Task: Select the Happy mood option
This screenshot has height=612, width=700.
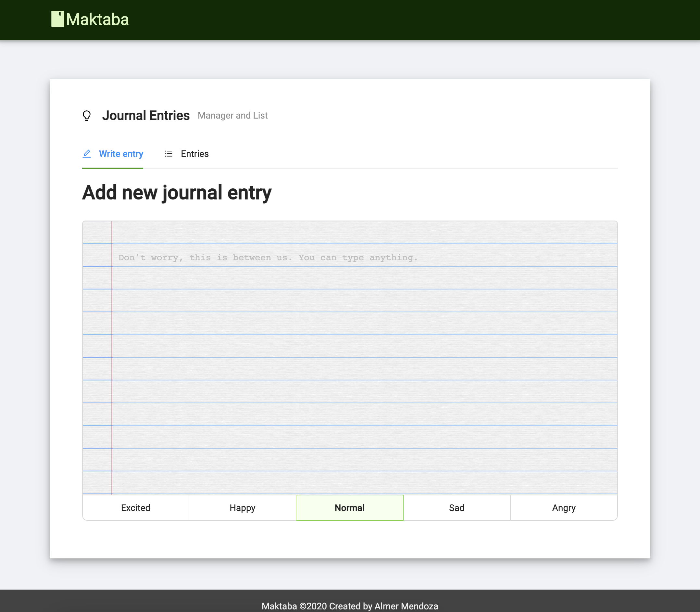Action: coord(242,507)
